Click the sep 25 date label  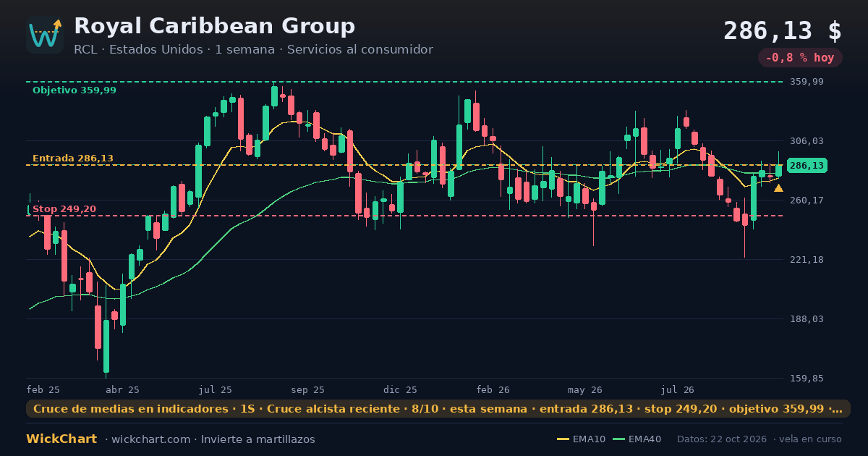[x=308, y=389]
